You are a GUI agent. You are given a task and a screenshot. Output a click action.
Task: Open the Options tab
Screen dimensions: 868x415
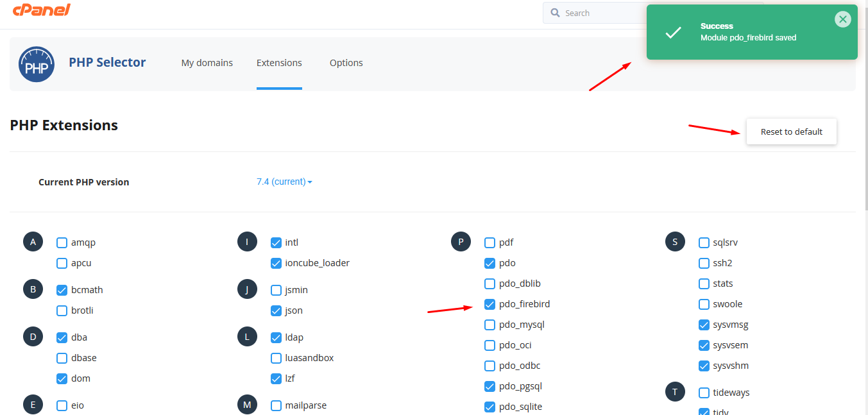coord(346,63)
